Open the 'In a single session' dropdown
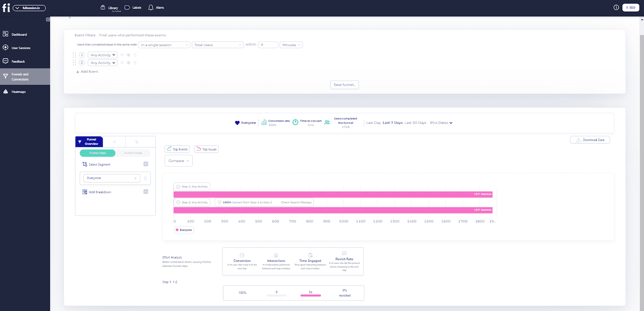The width and height of the screenshot is (644, 311). [x=164, y=45]
